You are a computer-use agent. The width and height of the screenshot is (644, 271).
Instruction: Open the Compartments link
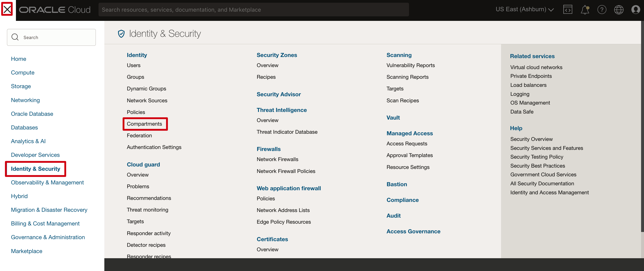click(144, 124)
